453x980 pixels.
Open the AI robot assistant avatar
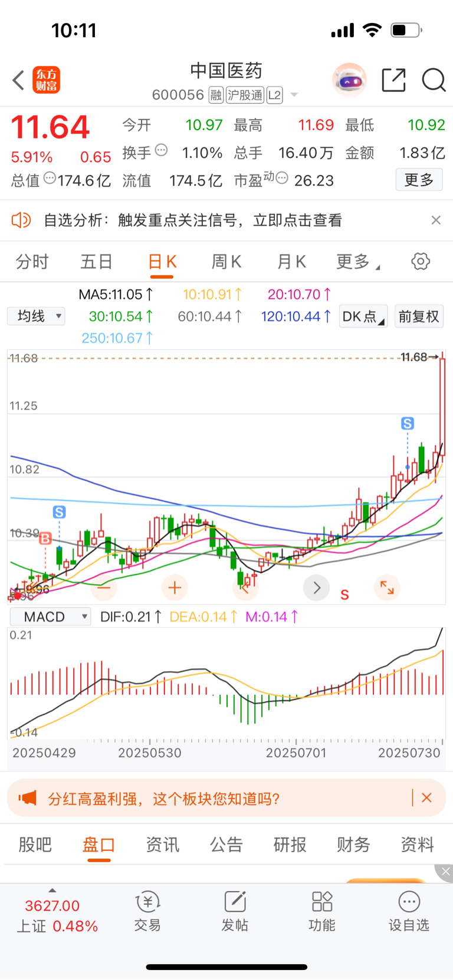pos(350,80)
